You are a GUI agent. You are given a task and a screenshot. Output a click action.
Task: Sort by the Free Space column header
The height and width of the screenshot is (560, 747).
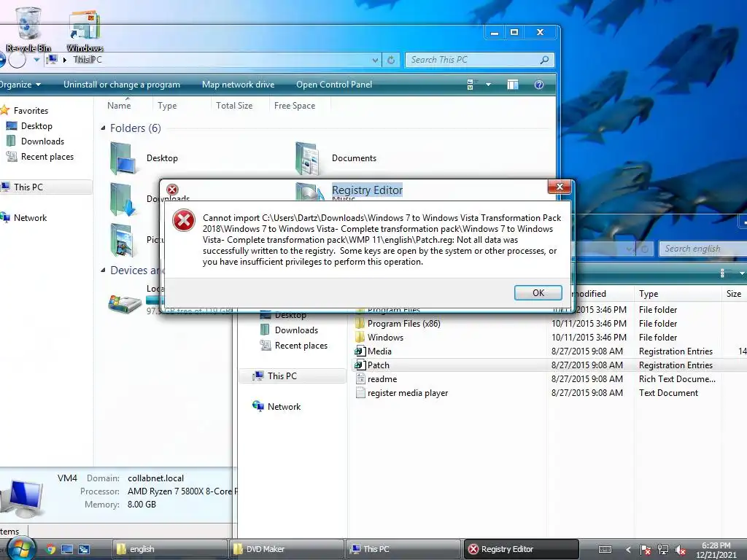295,105
